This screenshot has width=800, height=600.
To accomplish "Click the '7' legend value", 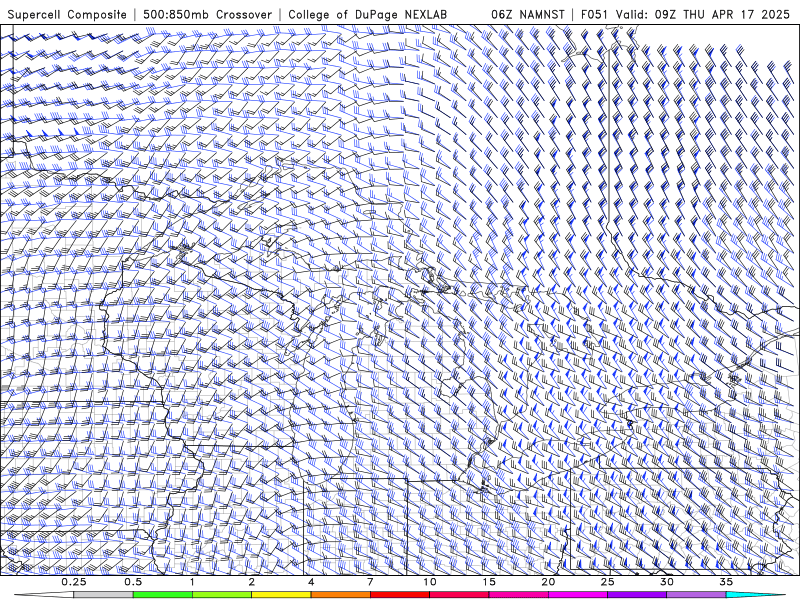I will point(370,582).
